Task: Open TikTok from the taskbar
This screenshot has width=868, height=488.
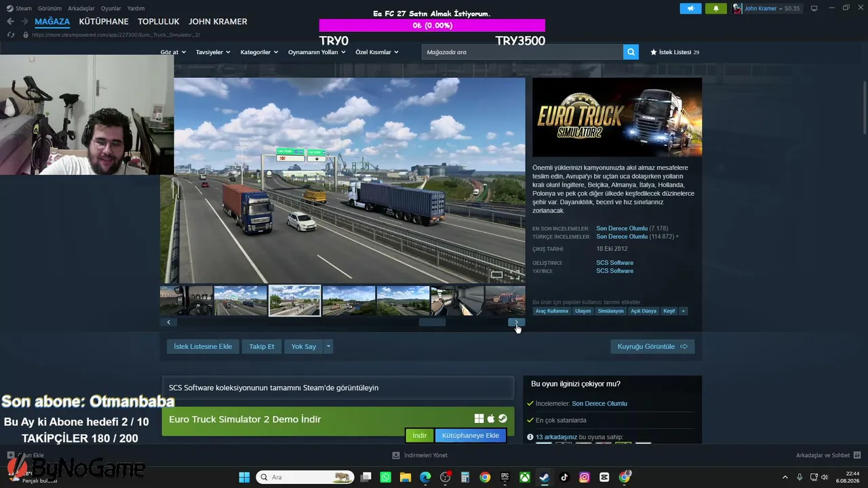Action: click(x=564, y=477)
